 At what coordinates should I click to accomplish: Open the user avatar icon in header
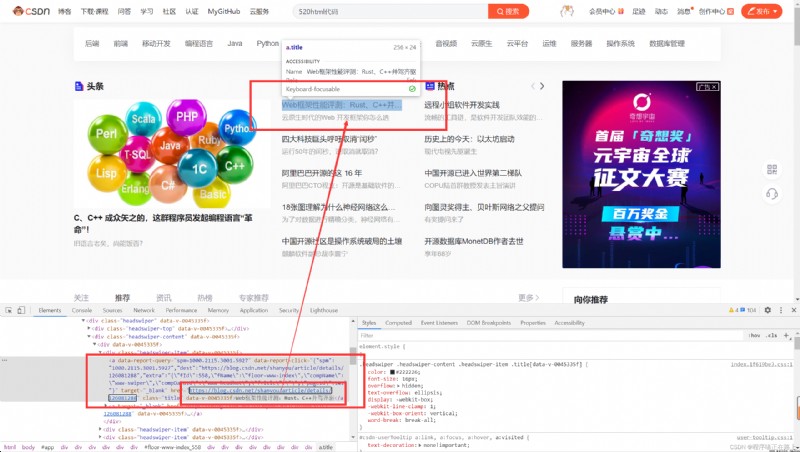tap(567, 11)
